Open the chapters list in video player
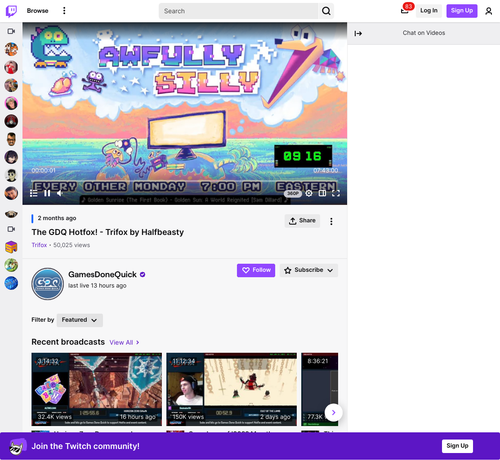The image size is (500, 460). (x=33, y=193)
